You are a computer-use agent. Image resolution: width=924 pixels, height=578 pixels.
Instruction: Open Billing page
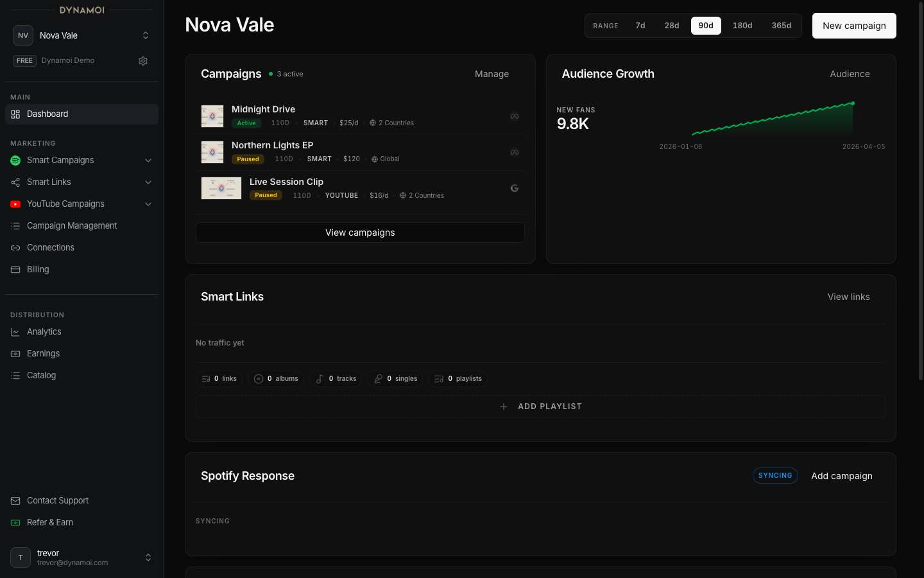81,270
